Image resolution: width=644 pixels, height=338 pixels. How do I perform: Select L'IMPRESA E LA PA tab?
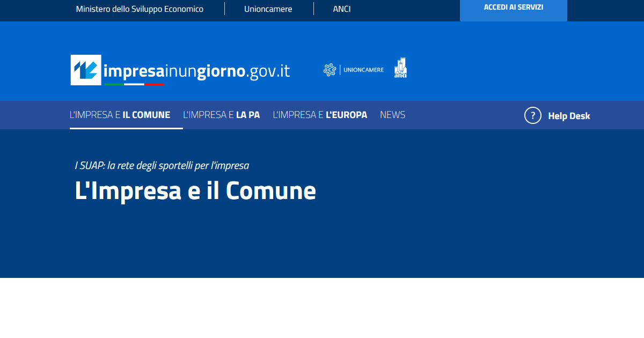pos(221,115)
